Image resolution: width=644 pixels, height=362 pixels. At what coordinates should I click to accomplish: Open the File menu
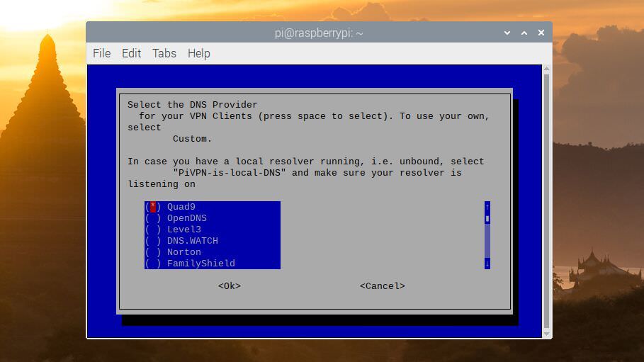tap(101, 53)
